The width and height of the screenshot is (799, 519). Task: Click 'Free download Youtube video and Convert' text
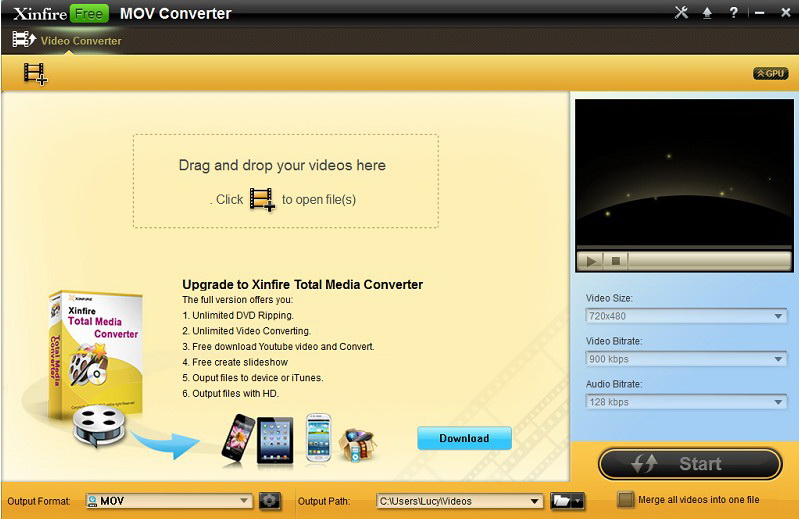pyautogui.click(x=283, y=347)
